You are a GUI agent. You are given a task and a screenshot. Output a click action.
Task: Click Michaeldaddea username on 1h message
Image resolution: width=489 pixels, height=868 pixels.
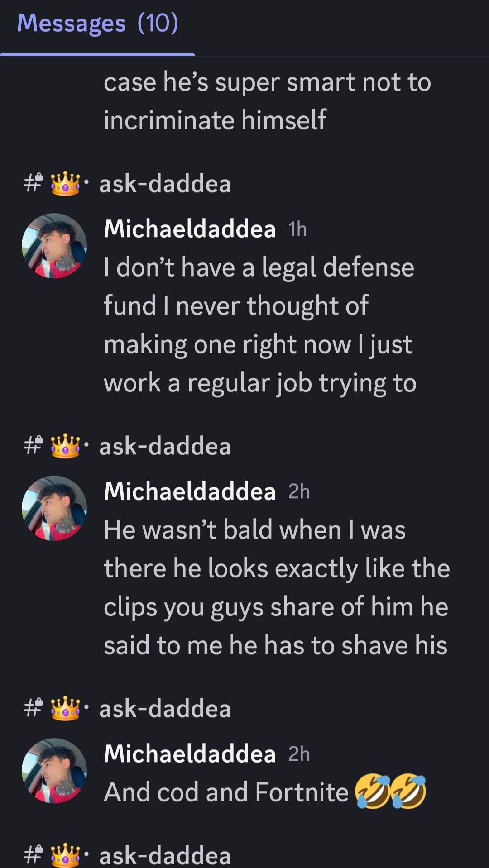190,229
